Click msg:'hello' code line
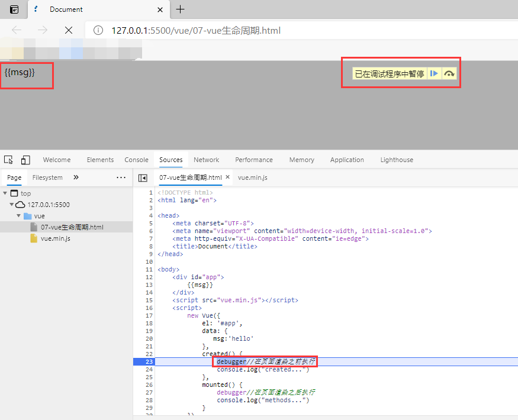The height and width of the screenshot is (420, 518). coord(233,338)
